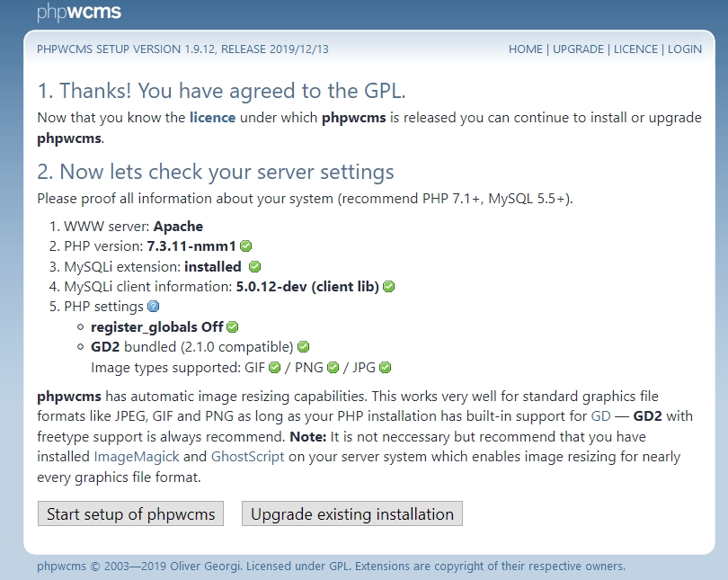The image size is (728, 580).
Task: Click the green check after MySQLi client information
Action: [x=389, y=287]
